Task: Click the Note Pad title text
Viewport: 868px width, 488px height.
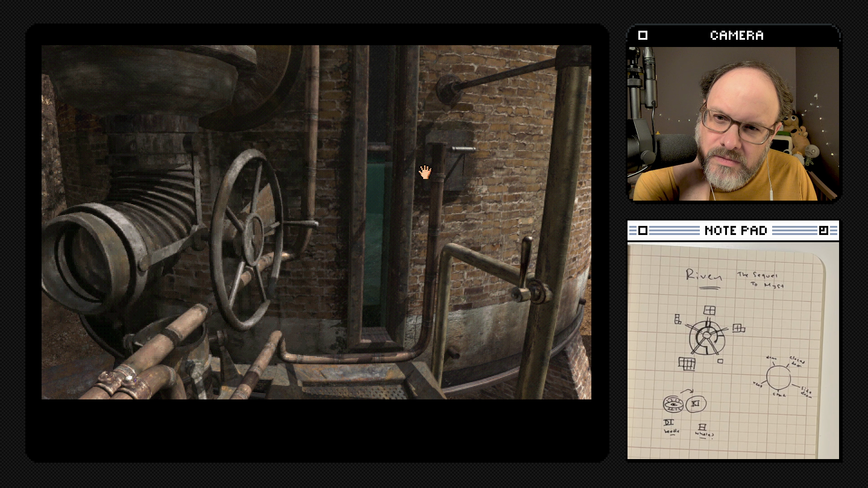Action: pos(736,231)
